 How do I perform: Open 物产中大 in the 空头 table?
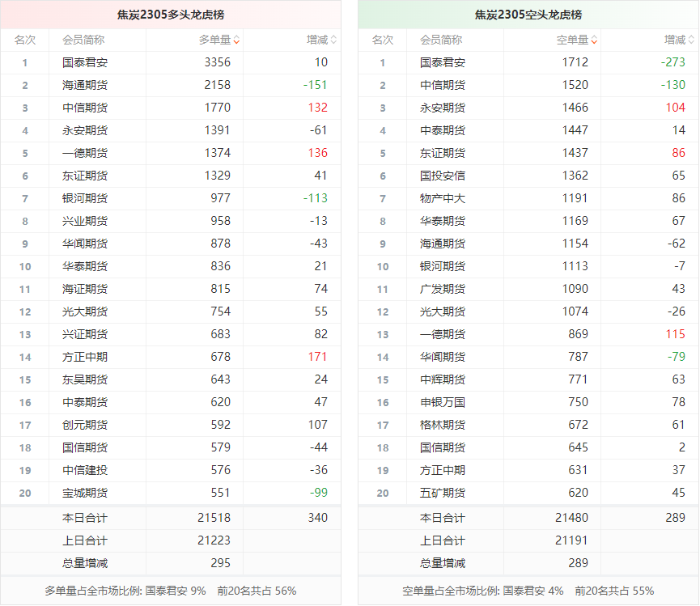tap(442, 198)
